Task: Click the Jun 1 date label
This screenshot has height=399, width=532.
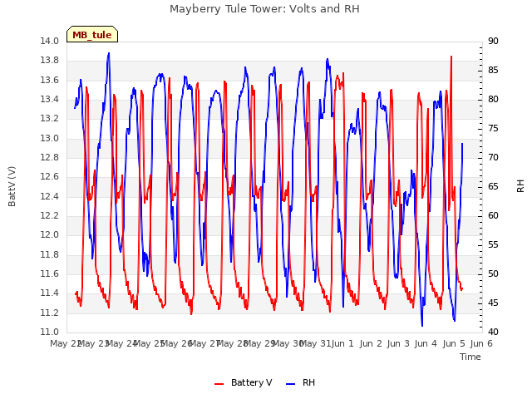Action: tap(342, 343)
